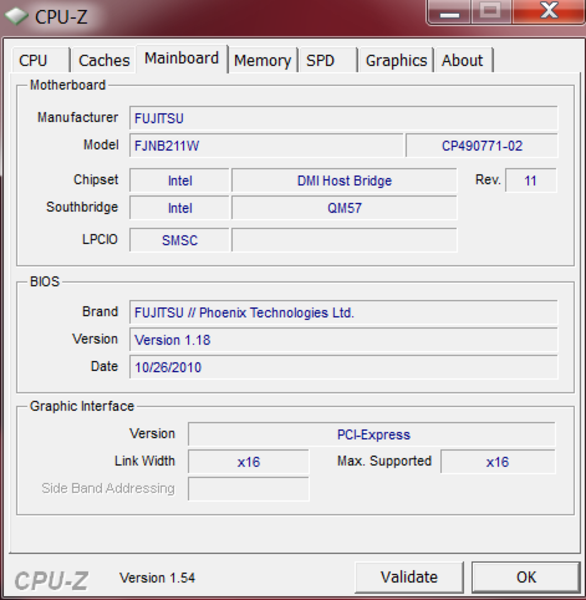Click the CPU-Z window title text
586x600 pixels.
pyautogui.click(x=61, y=17)
